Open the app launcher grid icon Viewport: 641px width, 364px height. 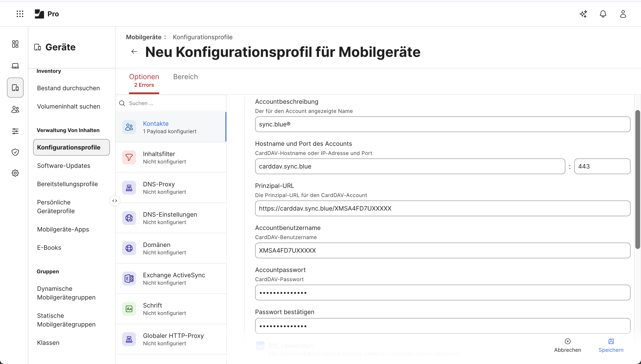click(x=20, y=14)
